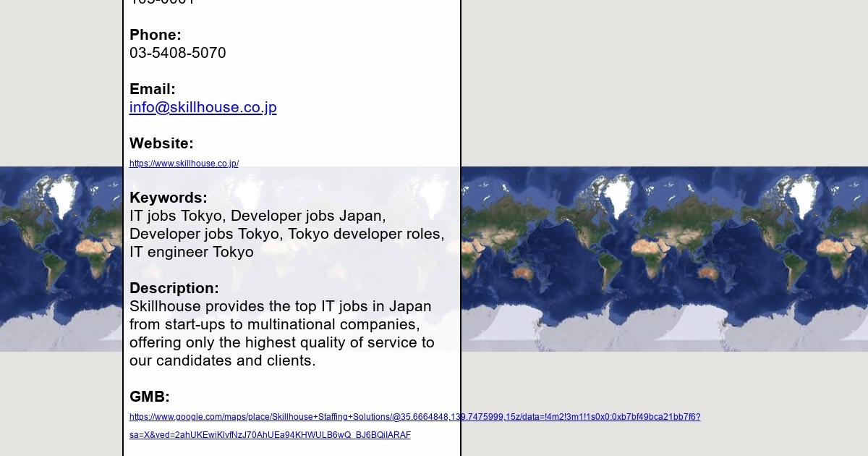868x456 pixels.
Task: Click the Phone: heading
Action: click(156, 35)
